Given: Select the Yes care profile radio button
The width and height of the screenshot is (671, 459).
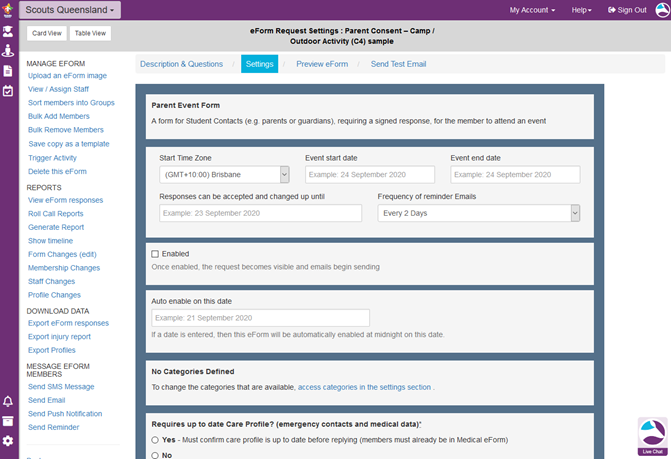Looking at the screenshot, I should tap(155, 440).
